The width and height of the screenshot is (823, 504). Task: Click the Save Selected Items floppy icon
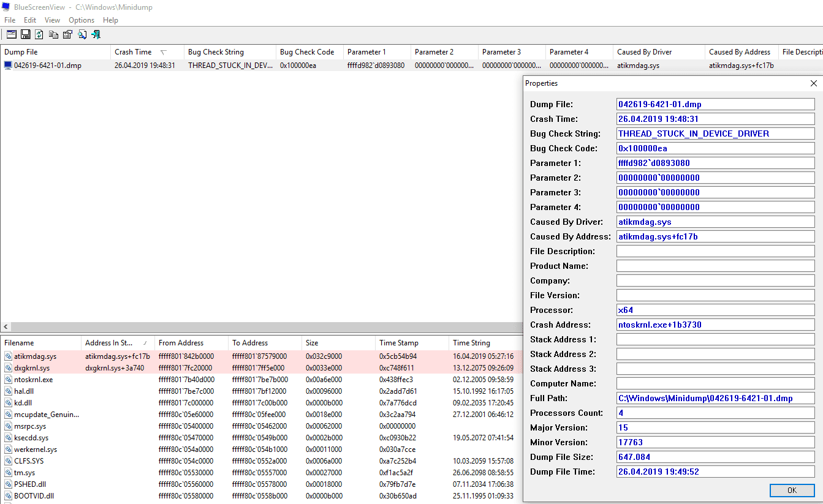pos(26,35)
